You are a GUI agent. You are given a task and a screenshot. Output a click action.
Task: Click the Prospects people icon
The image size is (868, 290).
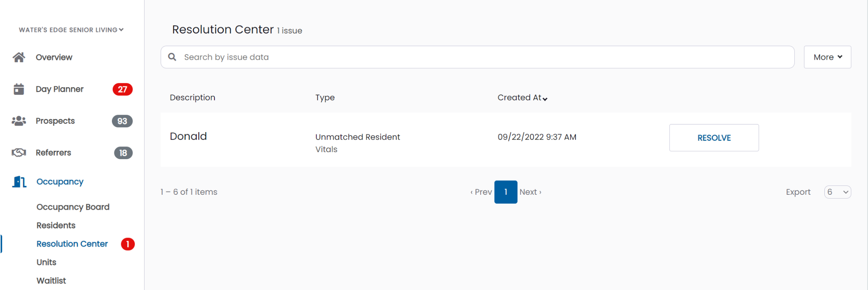(x=19, y=121)
